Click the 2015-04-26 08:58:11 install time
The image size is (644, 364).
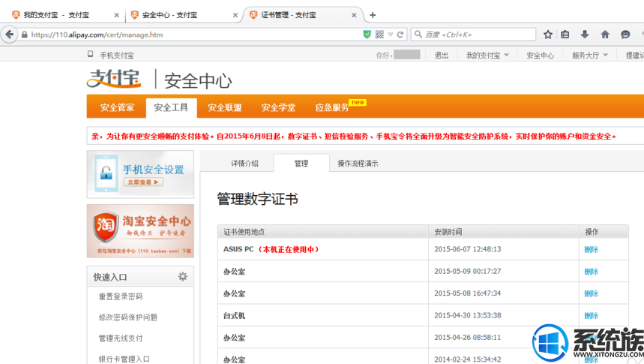pos(467,338)
